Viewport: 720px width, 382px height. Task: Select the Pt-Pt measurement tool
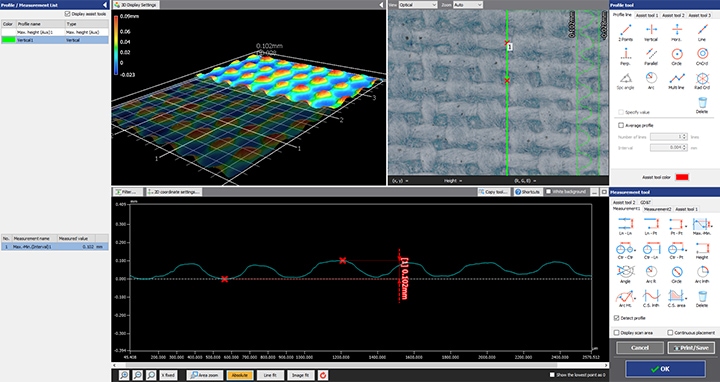pos(676,226)
